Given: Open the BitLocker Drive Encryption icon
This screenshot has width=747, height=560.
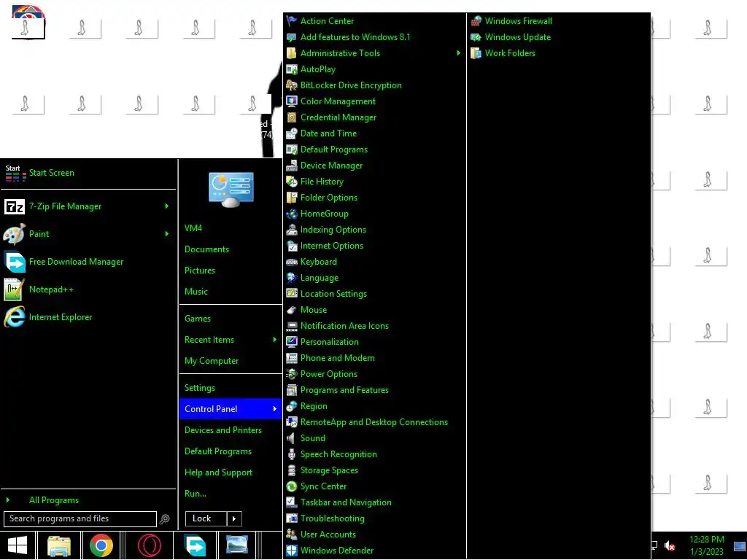Looking at the screenshot, I should coord(292,85).
